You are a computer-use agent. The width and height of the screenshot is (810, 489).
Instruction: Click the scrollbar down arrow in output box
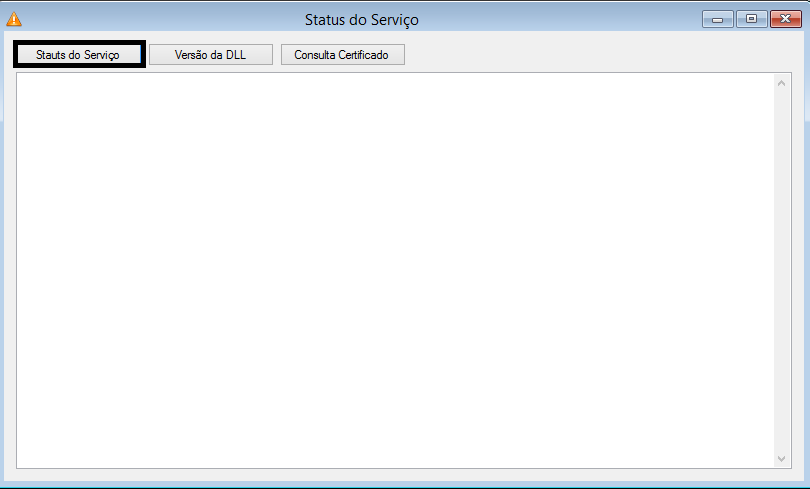pyautogui.click(x=782, y=458)
